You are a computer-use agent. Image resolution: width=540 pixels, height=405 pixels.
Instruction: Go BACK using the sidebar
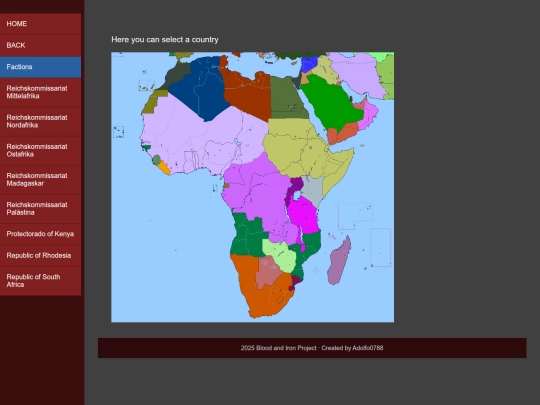click(x=40, y=45)
